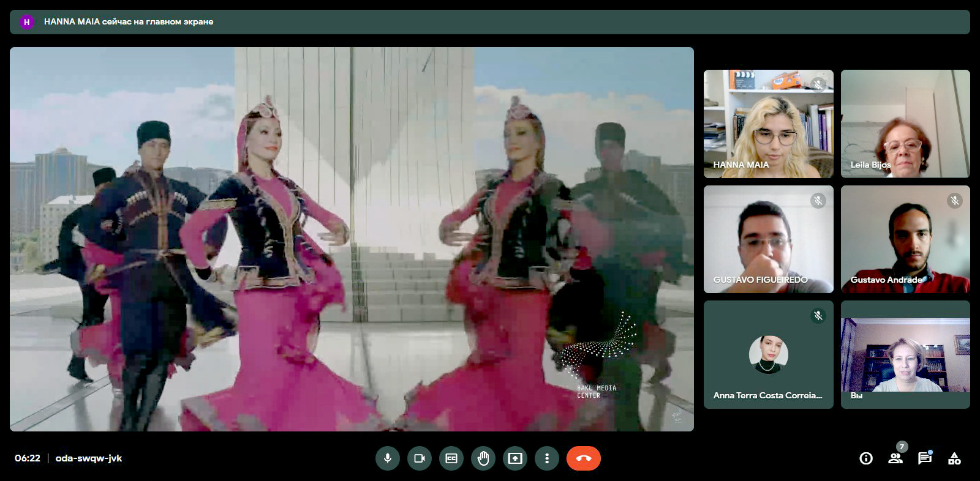
Task: Click GUSTAVO FIGUEIREDO's video tile
Action: [x=768, y=239]
